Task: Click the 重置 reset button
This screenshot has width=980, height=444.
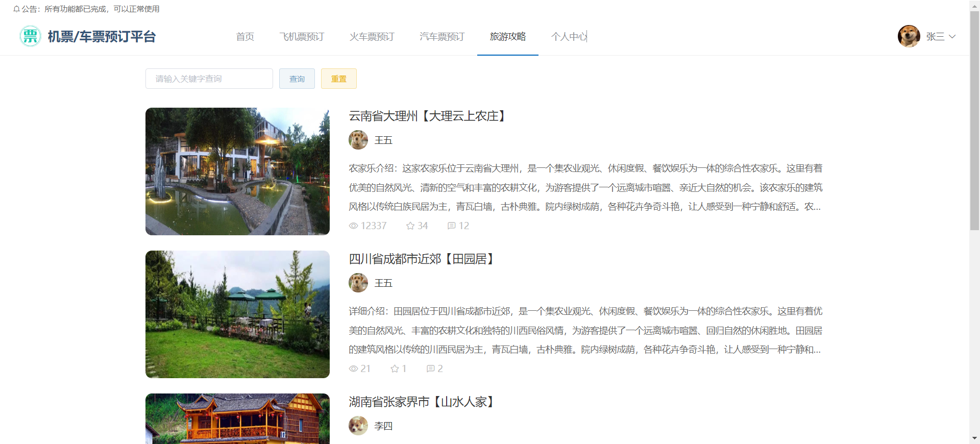Action: tap(339, 79)
